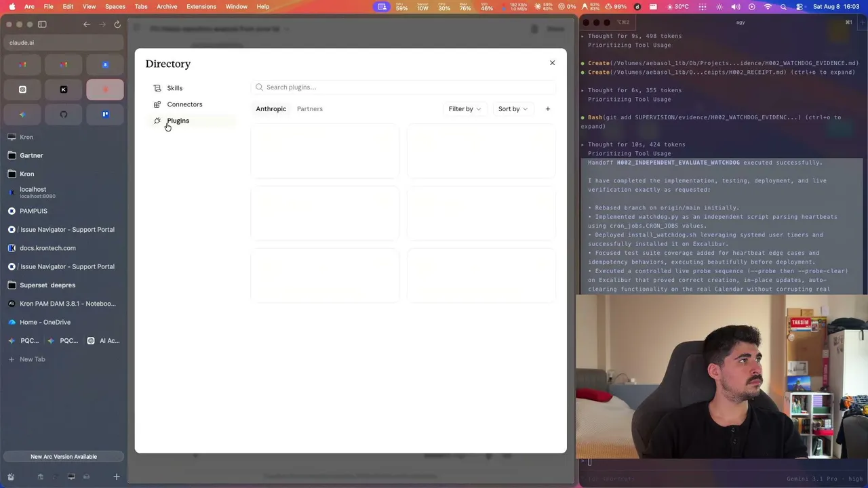Open the Spaces menu

click(x=115, y=7)
